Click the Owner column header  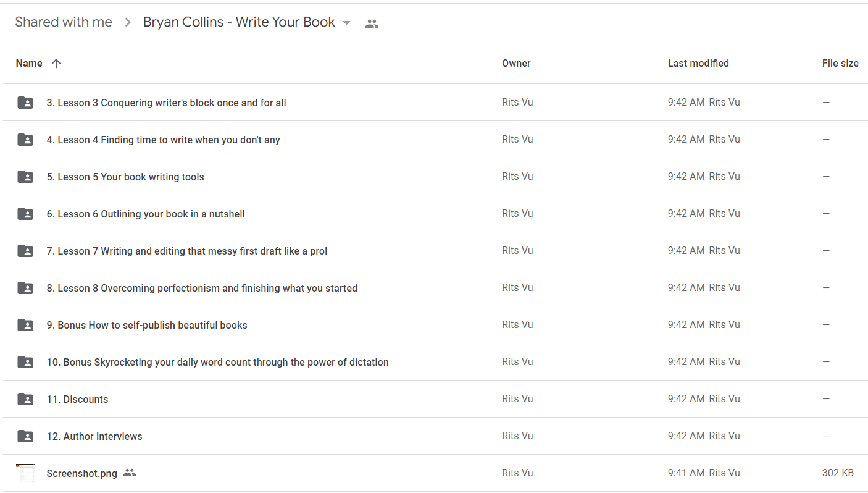click(516, 63)
